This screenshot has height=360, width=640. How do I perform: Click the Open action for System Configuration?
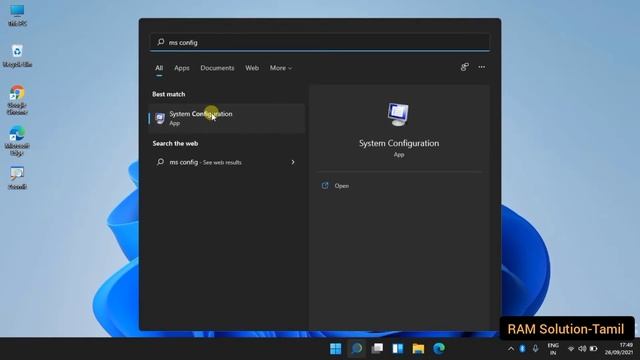341,186
